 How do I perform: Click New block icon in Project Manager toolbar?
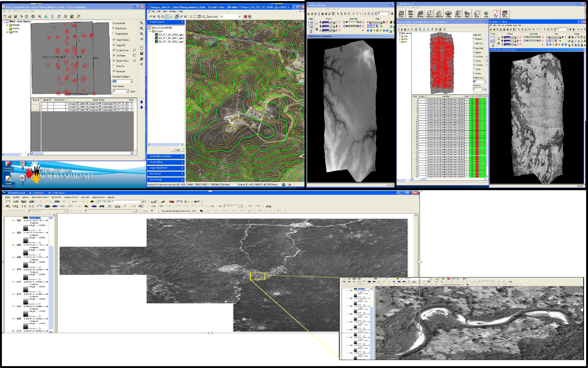point(4,17)
